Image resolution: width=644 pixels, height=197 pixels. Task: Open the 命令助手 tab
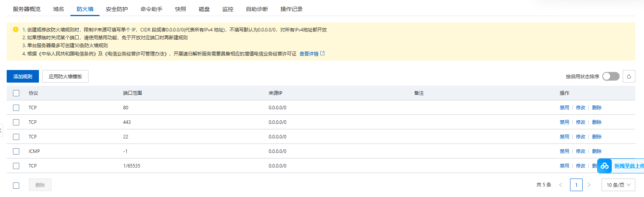[151, 9]
